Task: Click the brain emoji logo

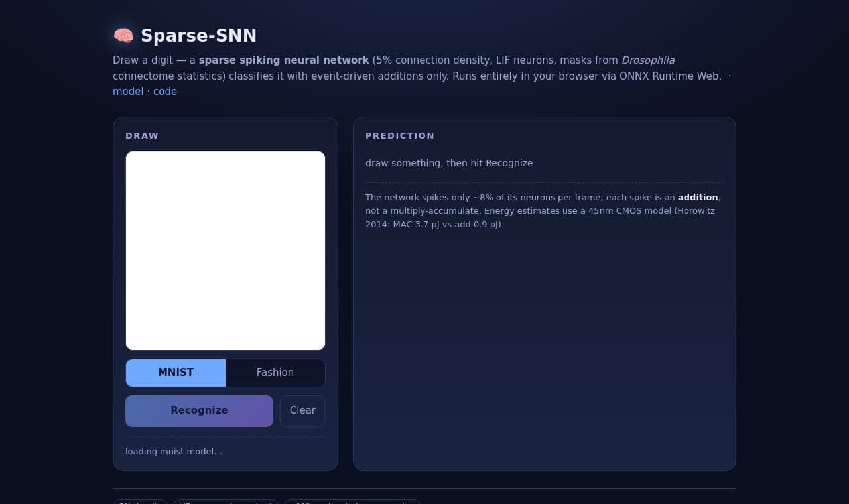Action: tap(123, 36)
